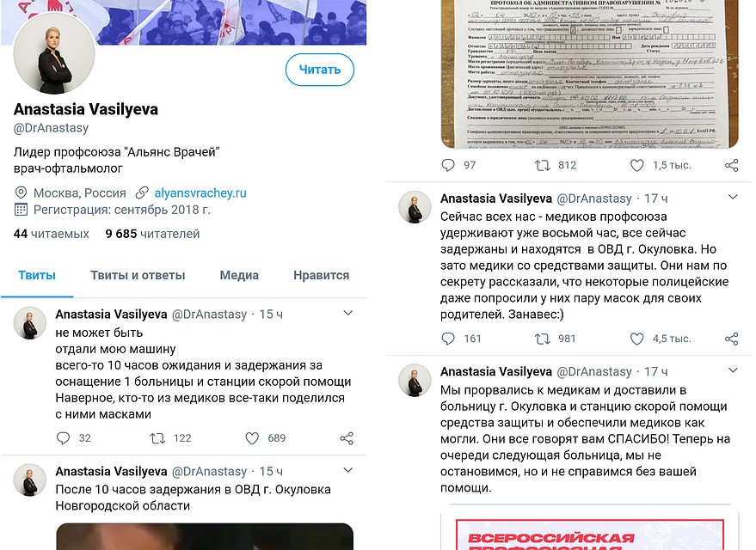Like the tweet with 4,5 тыс. likes
The height and width of the screenshot is (550, 756).
pyautogui.click(x=637, y=339)
